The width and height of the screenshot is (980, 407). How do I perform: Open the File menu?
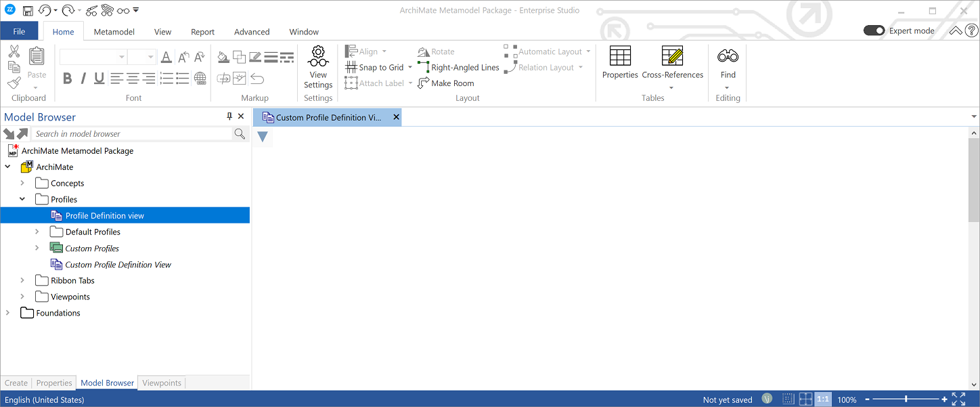[x=20, y=31]
